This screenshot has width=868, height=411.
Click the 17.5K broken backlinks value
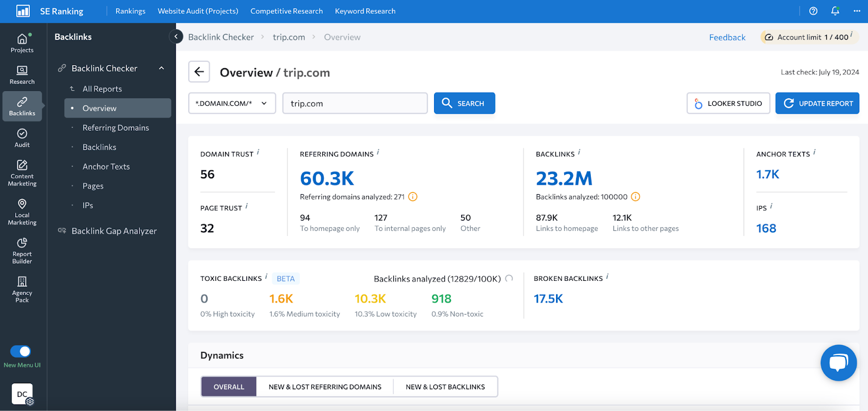[x=548, y=299]
